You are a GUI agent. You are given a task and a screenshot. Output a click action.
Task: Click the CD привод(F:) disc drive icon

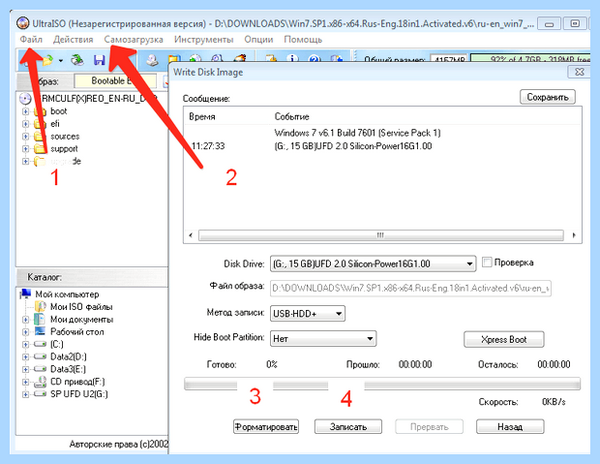[x=40, y=381]
